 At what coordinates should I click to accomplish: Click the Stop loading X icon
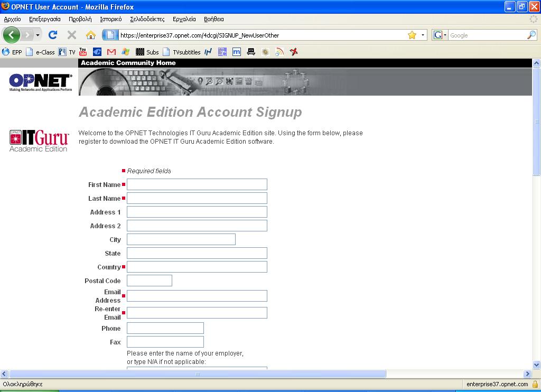pos(72,35)
